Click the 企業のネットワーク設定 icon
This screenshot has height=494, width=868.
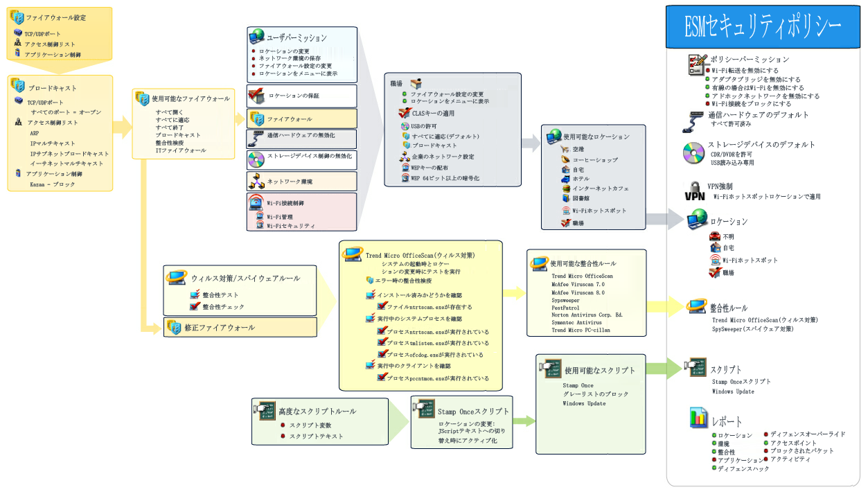[406, 157]
